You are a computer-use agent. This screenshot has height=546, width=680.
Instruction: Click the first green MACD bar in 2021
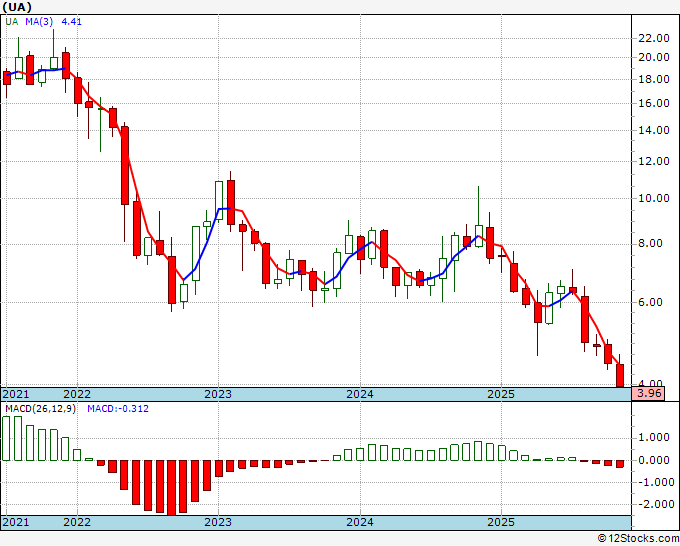point(6,438)
